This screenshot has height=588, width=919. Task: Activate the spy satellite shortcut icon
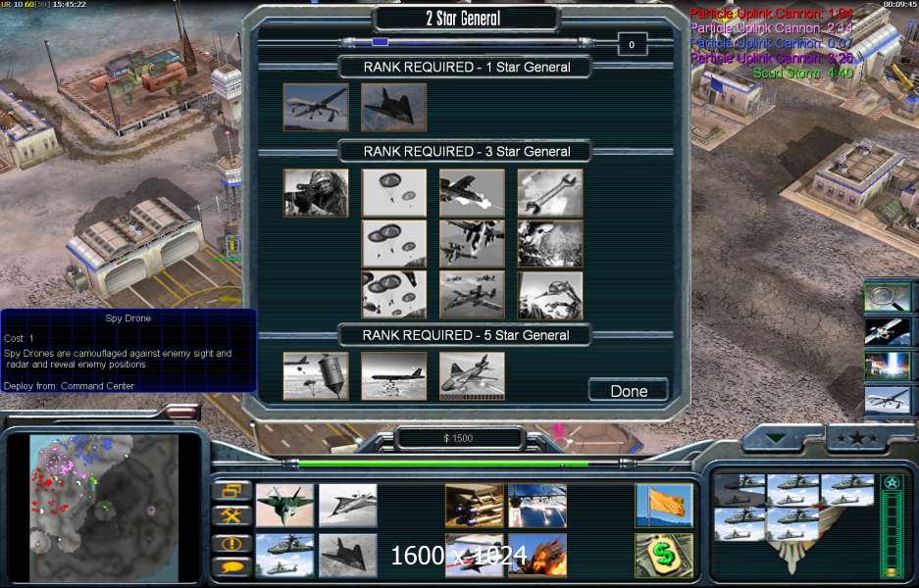[x=887, y=331]
